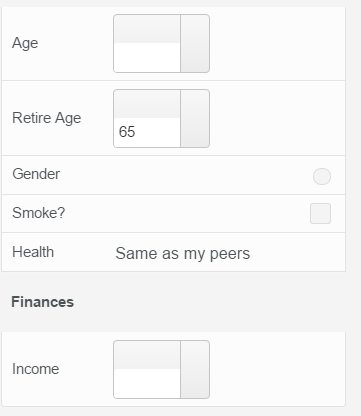This screenshot has width=361, height=416.
Task: Click the Income spinner button
Action: (x=195, y=369)
